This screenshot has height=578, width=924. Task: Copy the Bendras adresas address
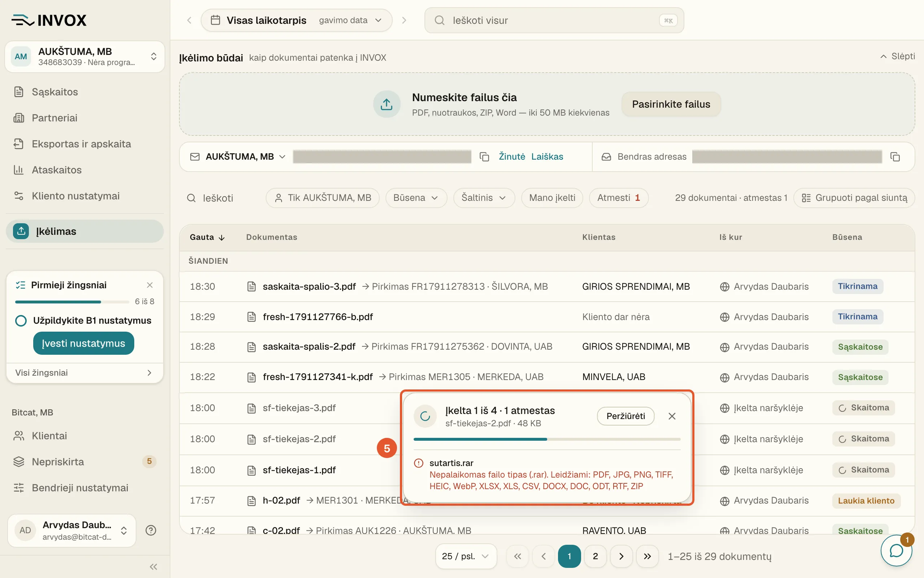click(895, 157)
